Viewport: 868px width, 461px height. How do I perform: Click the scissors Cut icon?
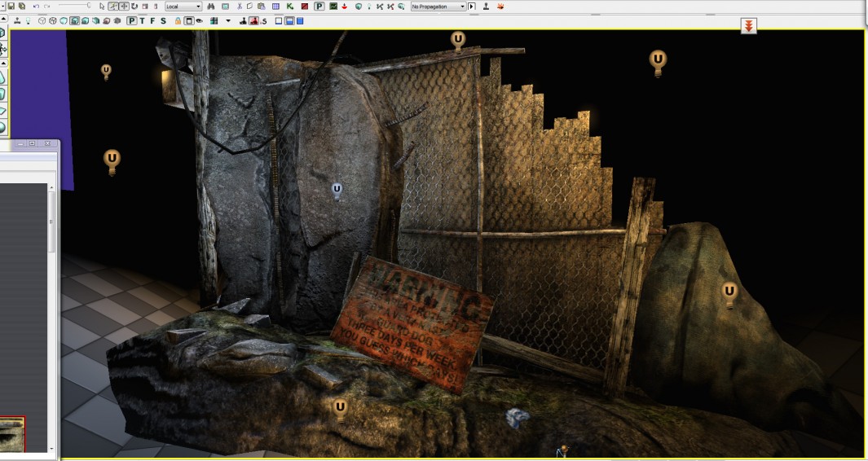pyautogui.click(x=239, y=7)
